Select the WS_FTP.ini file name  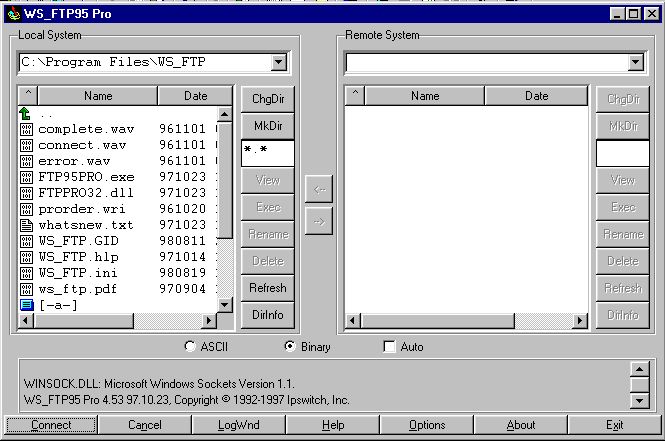78,273
